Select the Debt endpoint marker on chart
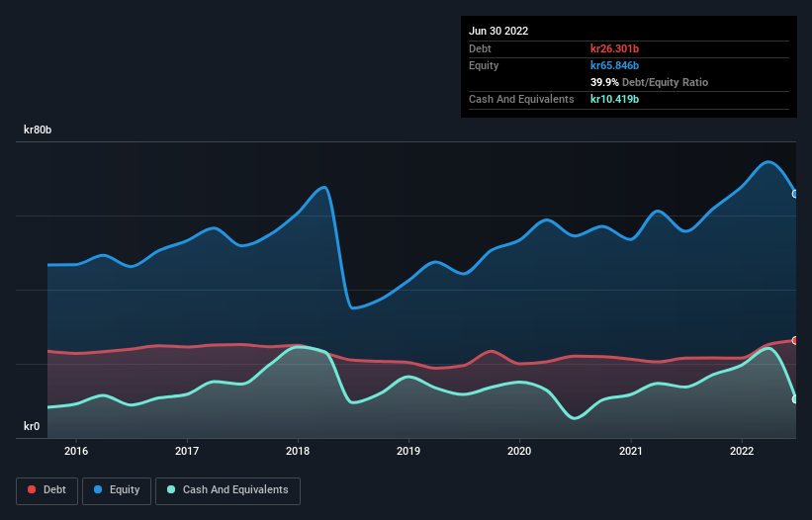Viewport: 812px width, 520px height. 795,340
